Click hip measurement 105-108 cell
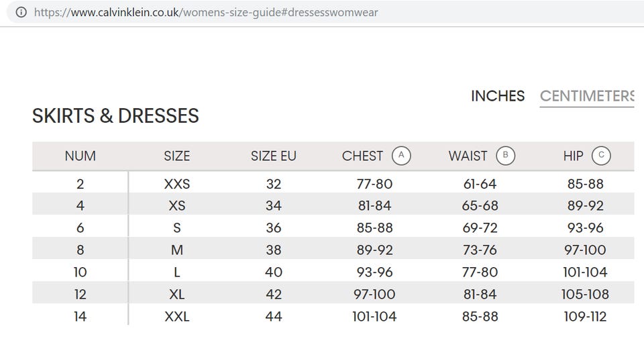The width and height of the screenshot is (644, 345). pyautogui.click(x=585, y=295)
